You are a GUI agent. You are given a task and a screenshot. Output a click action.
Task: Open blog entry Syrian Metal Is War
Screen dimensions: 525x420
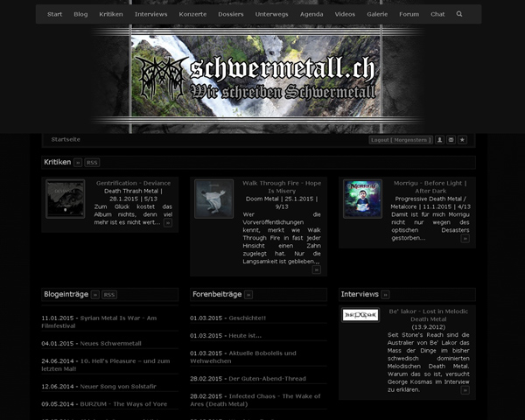99,322
